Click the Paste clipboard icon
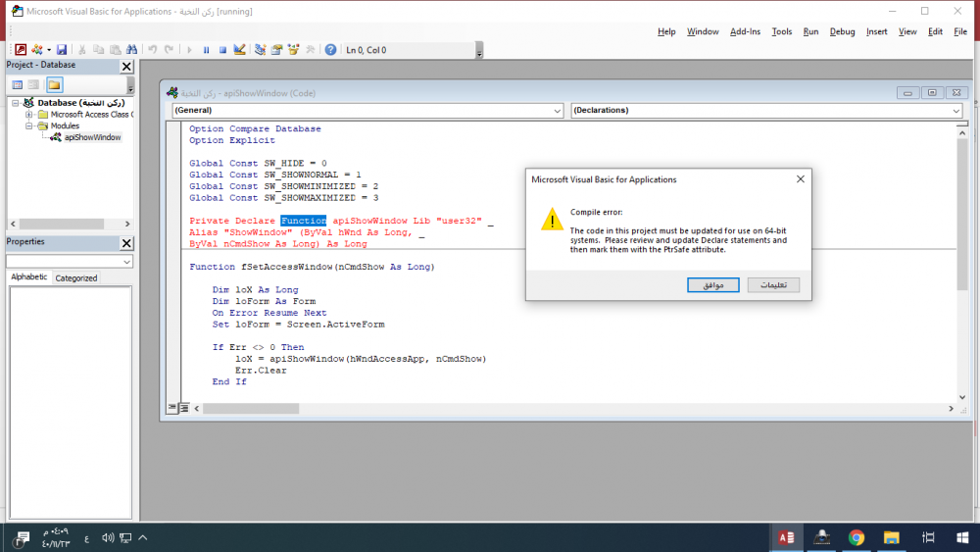Screen dimensions: 980x552 (x=115, y=49)
